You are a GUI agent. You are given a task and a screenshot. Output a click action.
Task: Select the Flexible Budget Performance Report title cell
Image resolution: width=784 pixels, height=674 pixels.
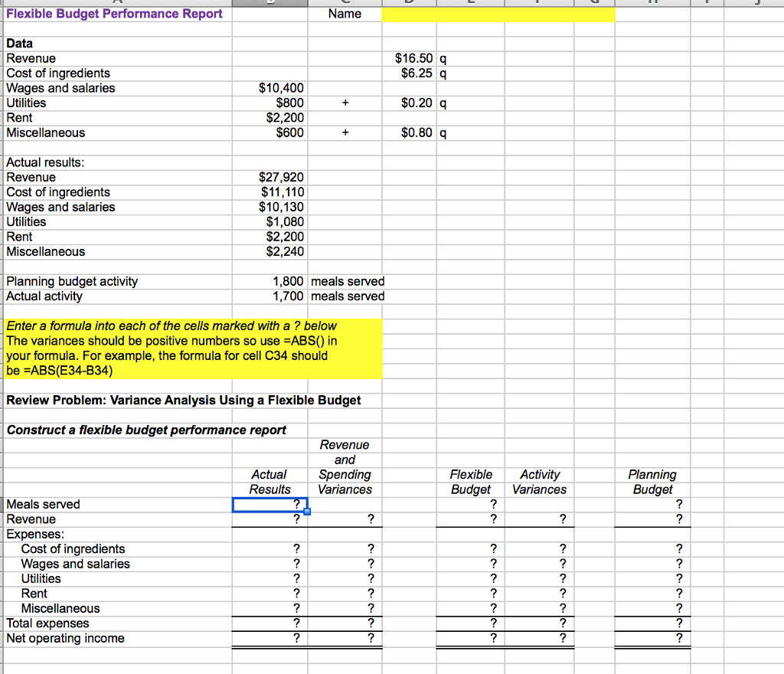tap(115, 13)
